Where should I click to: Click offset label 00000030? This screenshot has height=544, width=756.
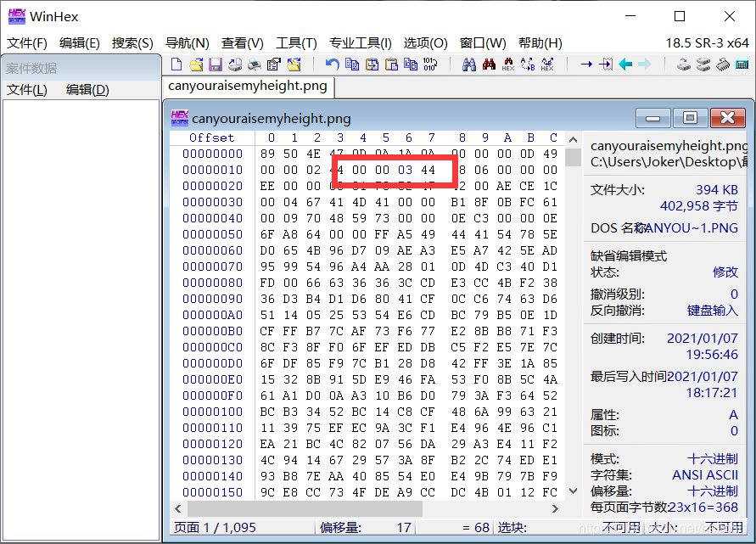point(213,202)
